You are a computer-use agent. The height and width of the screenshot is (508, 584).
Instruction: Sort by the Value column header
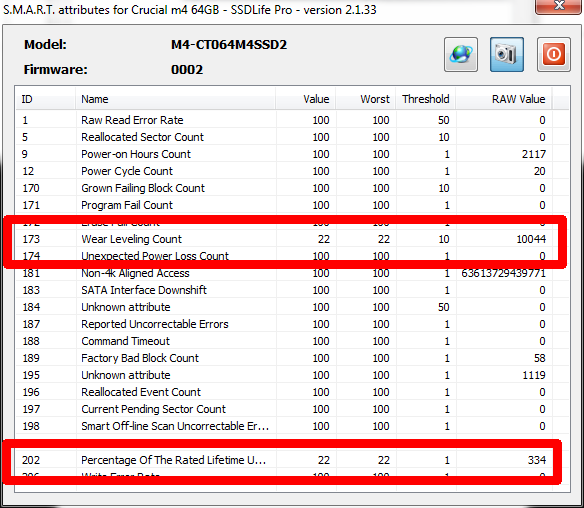click(305, 99)
